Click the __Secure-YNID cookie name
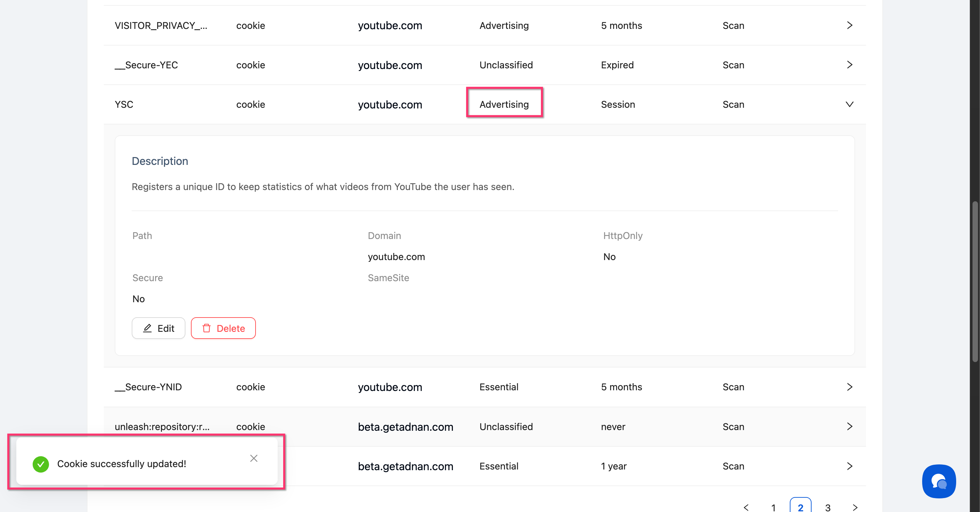Image resolution: width=980 pixels, height=512 pixels. tap(148, 387)
